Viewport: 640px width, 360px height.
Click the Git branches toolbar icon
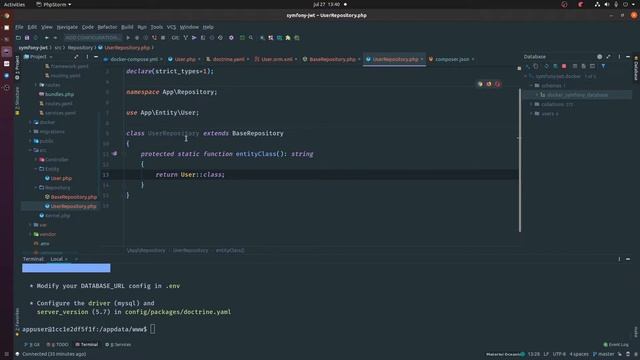pos(185,38)
